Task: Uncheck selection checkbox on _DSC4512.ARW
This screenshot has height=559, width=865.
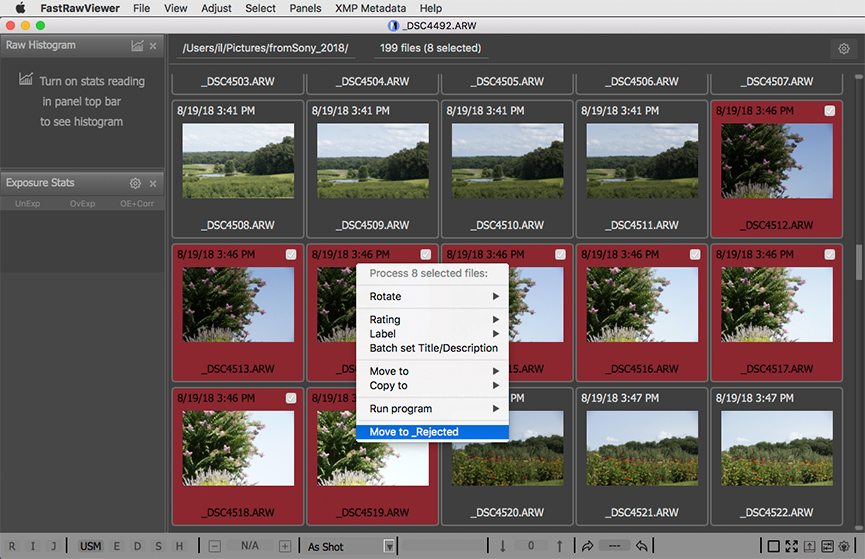Action: point(830,112)
